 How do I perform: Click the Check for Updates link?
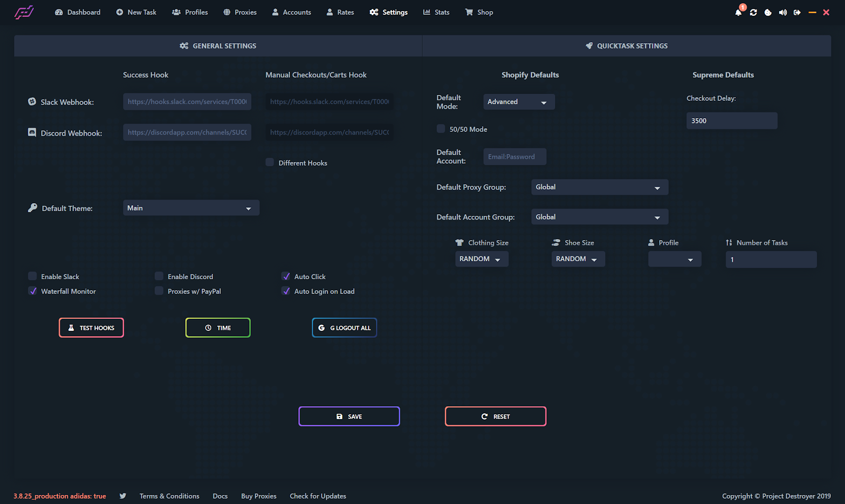[318, 496]
